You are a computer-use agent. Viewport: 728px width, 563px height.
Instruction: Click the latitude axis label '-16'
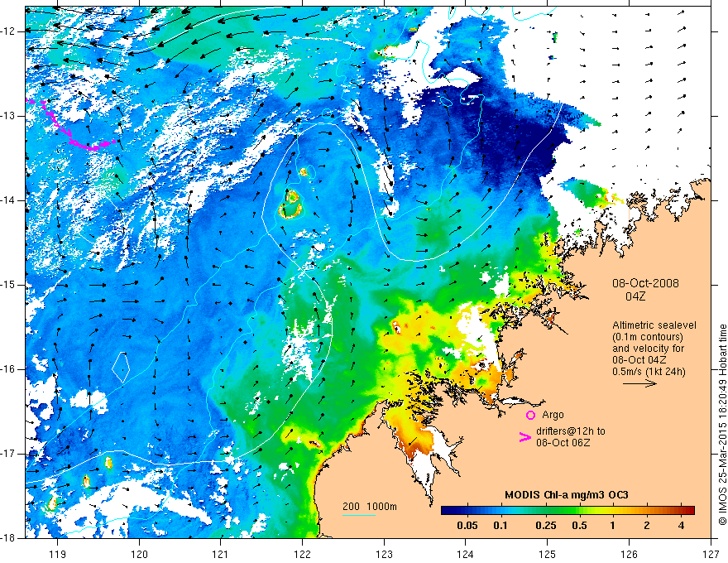(9, 368)
